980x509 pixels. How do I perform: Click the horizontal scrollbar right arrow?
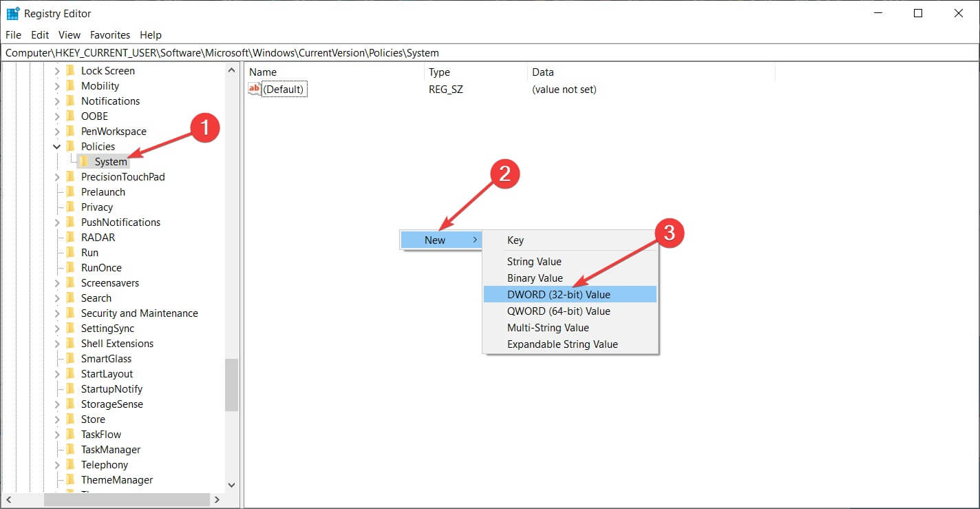[x=217, y=499]
